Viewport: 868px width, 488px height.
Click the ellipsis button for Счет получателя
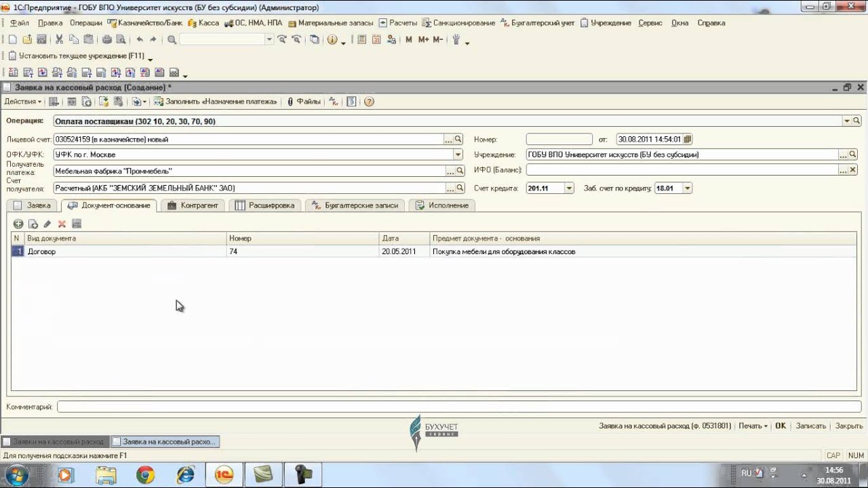click(449, 188)
